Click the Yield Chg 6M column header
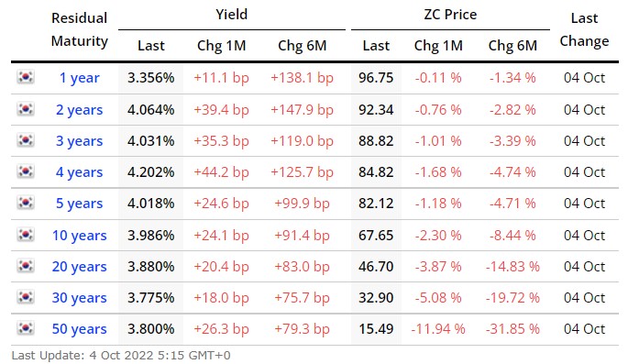 [303, 46]
